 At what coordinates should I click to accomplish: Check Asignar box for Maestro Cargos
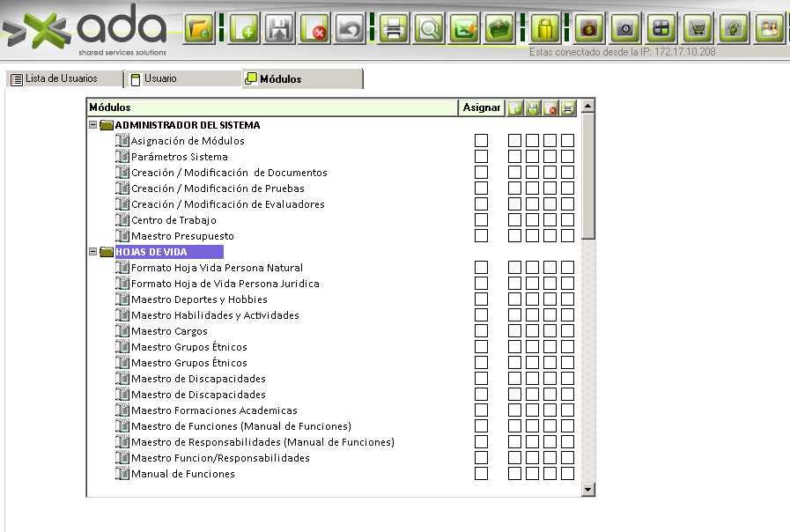point(481,331)
